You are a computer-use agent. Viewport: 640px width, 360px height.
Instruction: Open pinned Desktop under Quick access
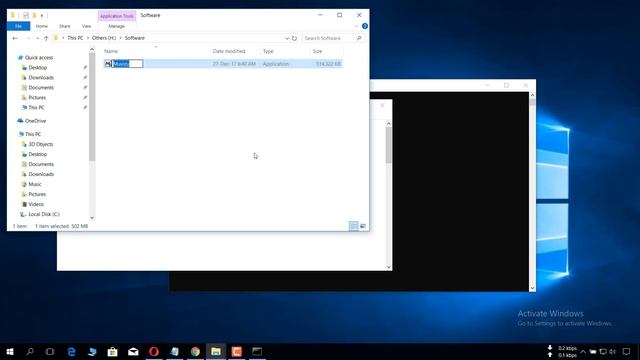pos(38,67)
